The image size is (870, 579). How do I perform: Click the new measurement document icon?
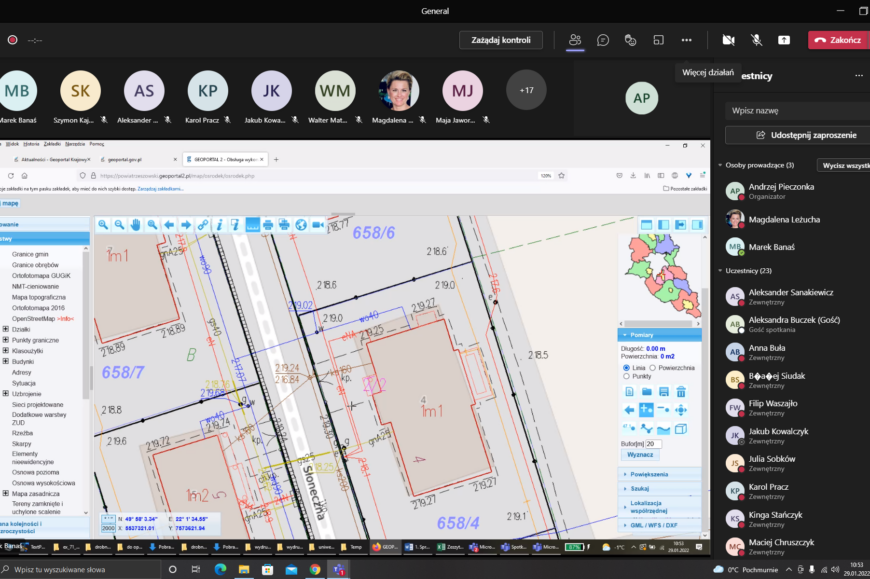tap(629, 392)
